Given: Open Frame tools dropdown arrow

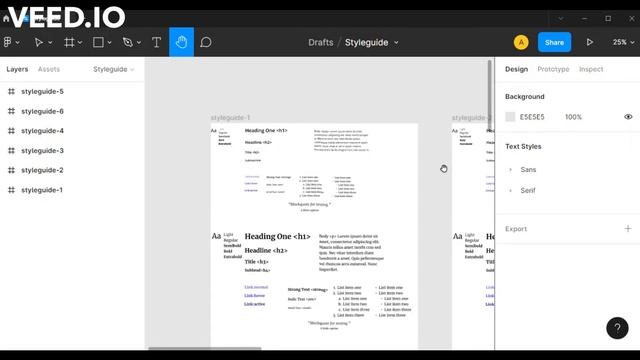Looking at the screenshot, I should [80, 43].
